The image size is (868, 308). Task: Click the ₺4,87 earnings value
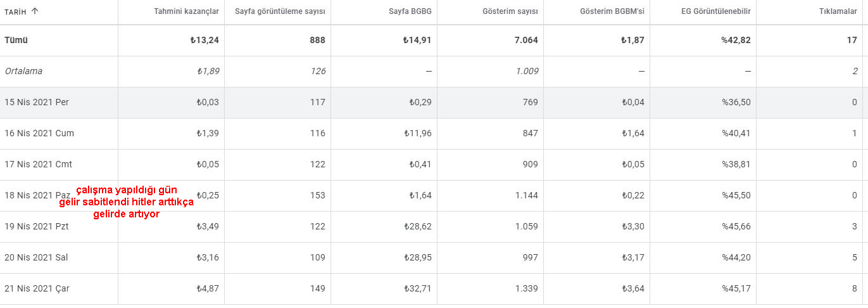pyautogui.click(x=208, y=289)
